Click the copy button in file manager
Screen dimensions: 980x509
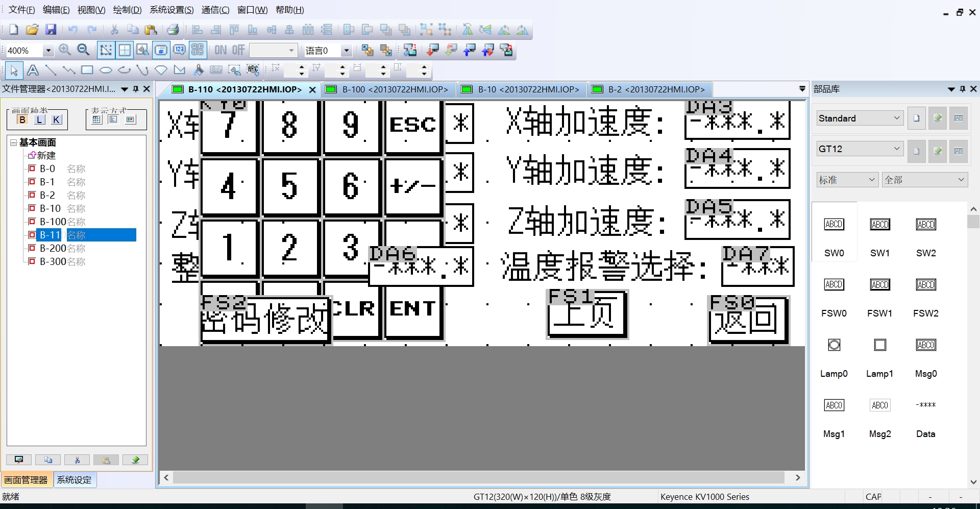tap(48, 460)
